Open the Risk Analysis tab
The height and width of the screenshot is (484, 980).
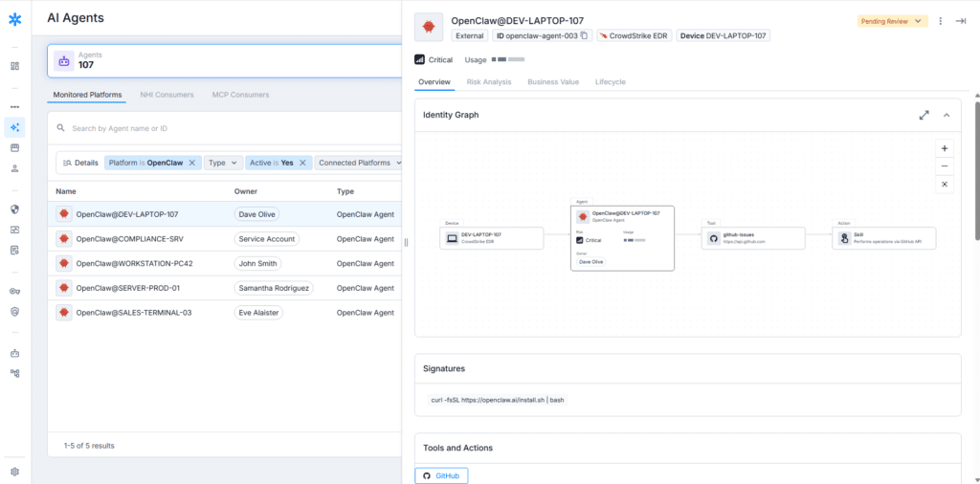(489, 82)
